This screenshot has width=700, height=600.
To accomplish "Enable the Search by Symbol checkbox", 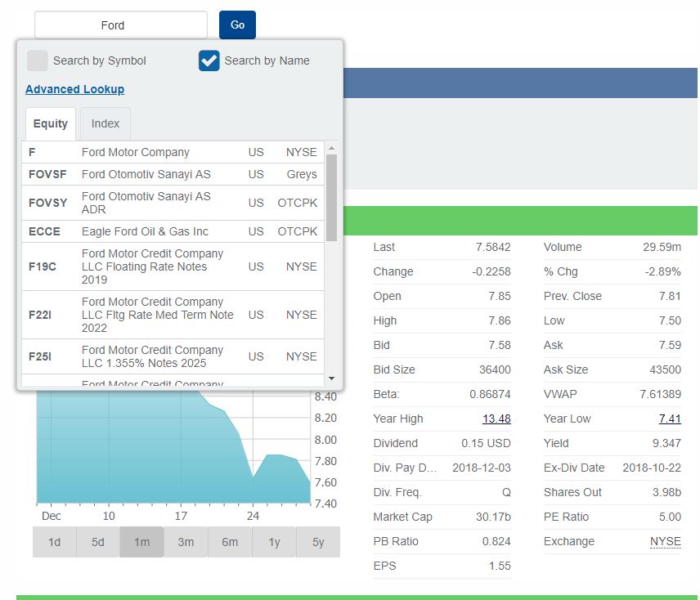I will click(x=38, y=60).
